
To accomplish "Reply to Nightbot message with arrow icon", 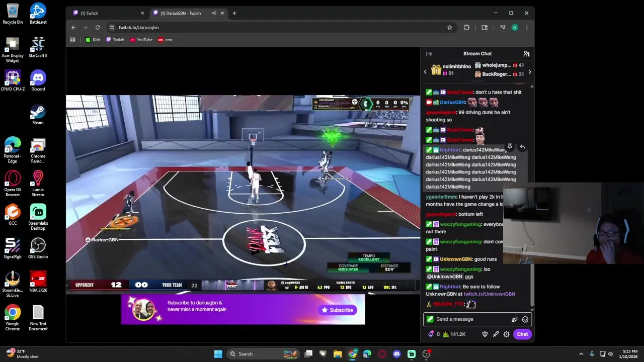I will tap(522, 147).
